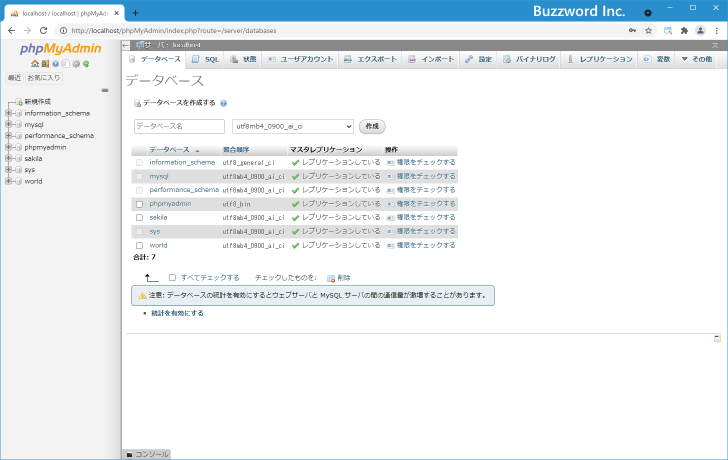The image size is (728, 460).
Task: Collapse the navigation panel arrow icon
Action: tap(126, 45)
